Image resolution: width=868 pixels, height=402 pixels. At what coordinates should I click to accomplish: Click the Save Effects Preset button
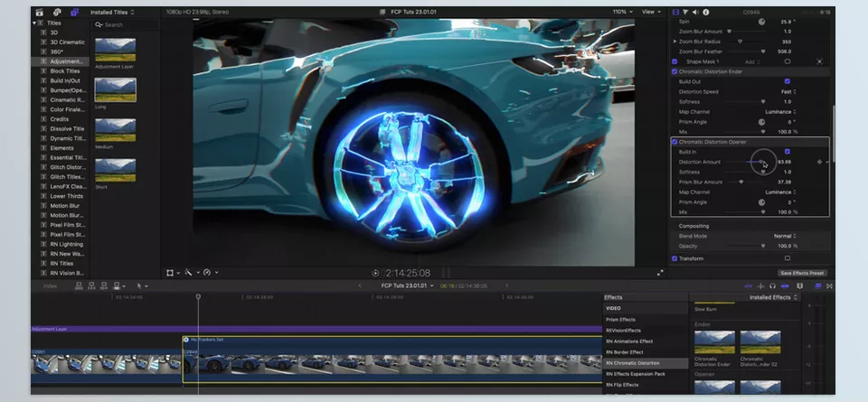click(802, 273)
